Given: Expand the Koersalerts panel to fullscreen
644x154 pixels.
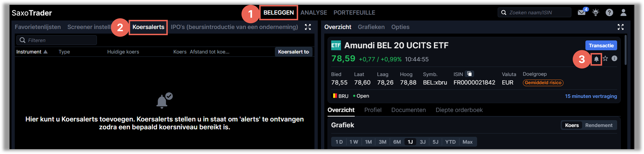Looking at the screenshot, I should [x=308, y=27].
